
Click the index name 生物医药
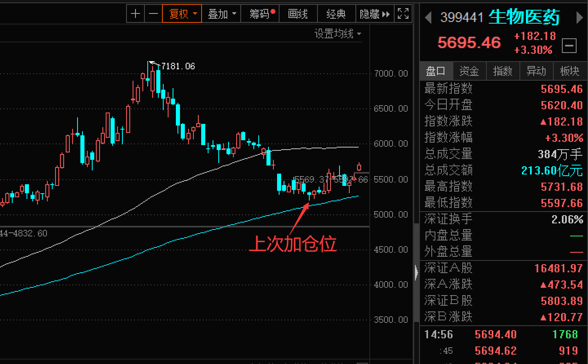[524, 17]
